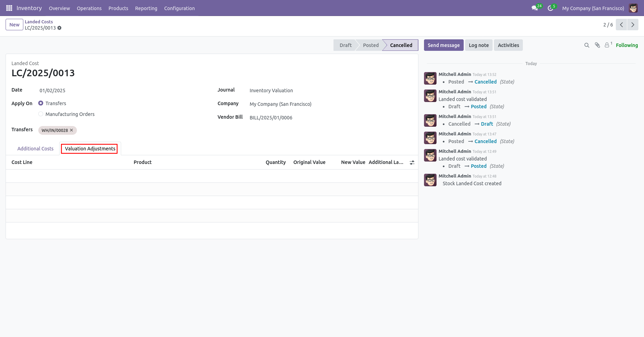Click Send message button
644x337 pixels.
[x=443, y=45]
